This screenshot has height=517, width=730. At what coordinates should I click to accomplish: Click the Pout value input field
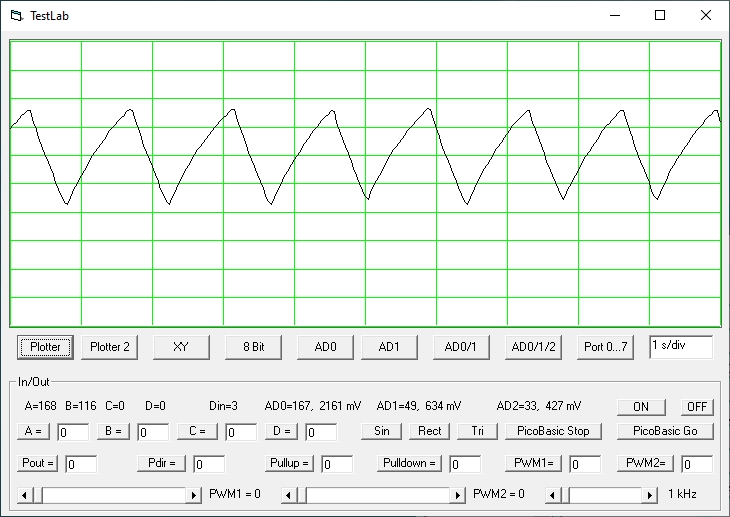coord(81,464)
